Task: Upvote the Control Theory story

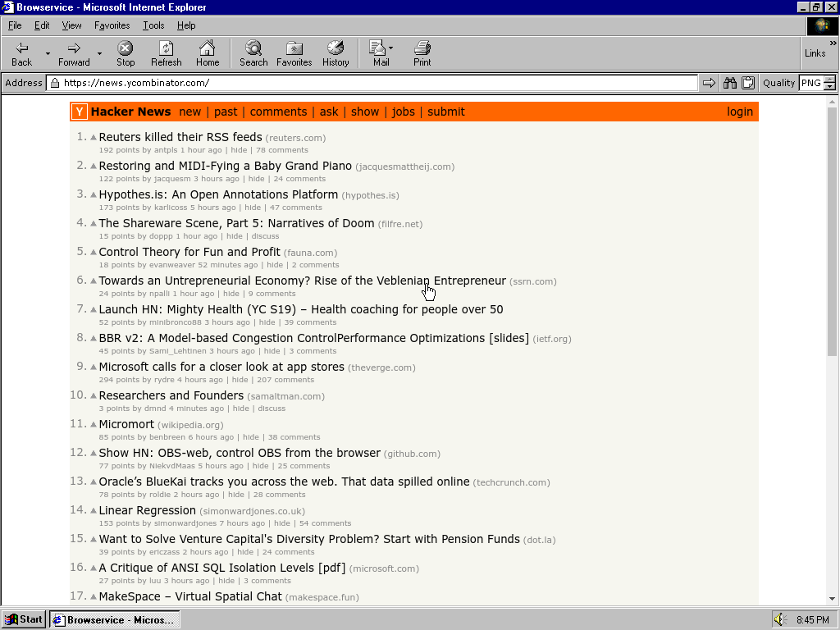Action: [x=94, y=253]
